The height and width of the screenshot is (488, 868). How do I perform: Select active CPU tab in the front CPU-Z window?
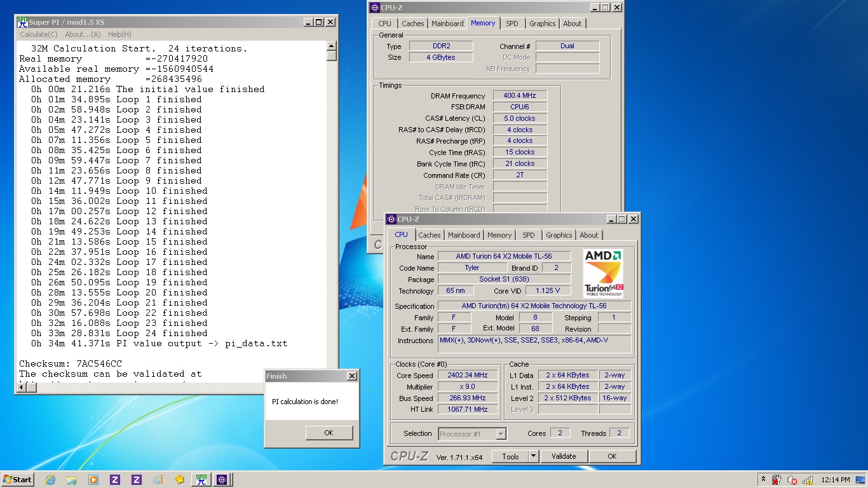point(402,234)
